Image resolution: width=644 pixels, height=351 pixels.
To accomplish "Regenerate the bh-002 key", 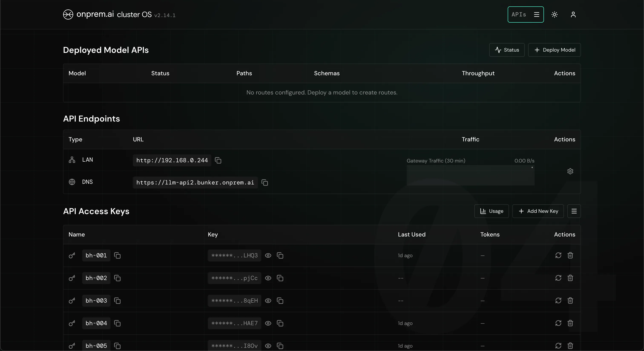I will click(558, 278).
